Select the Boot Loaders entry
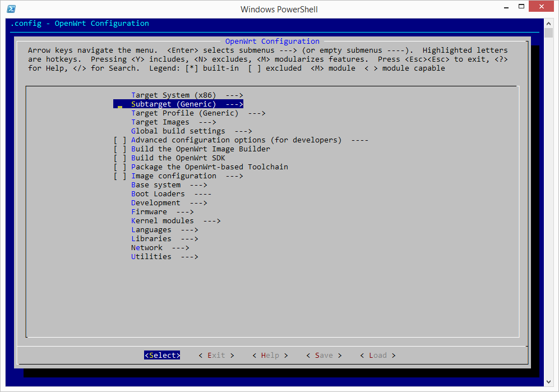 [171, 194]
